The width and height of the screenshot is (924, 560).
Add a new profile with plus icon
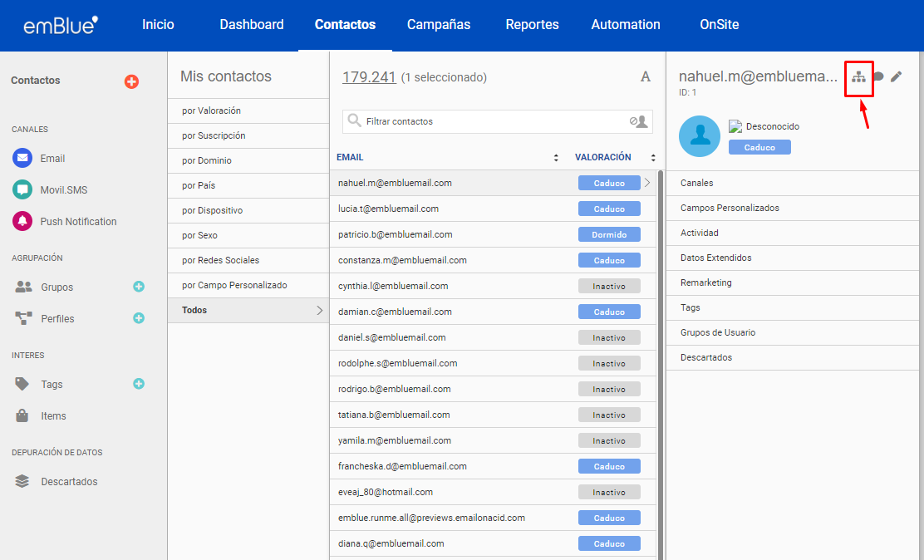coord(139,318)
